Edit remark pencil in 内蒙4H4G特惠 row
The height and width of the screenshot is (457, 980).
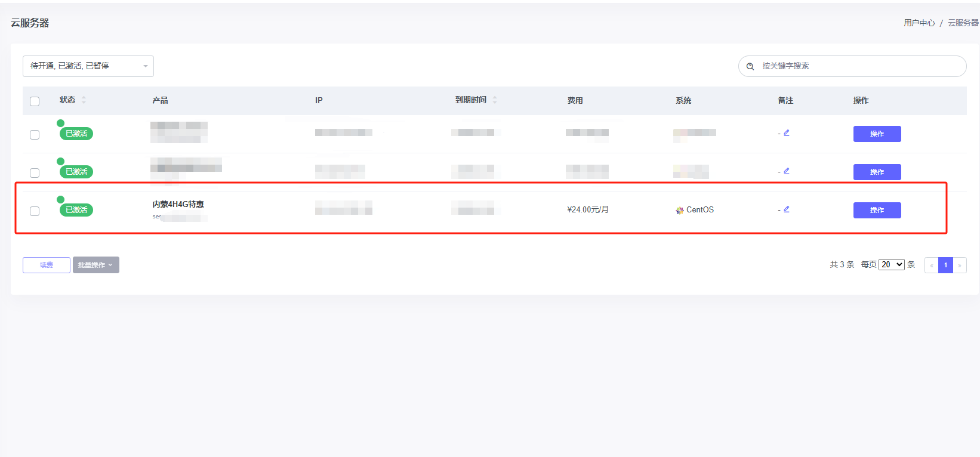click(787, 209)
